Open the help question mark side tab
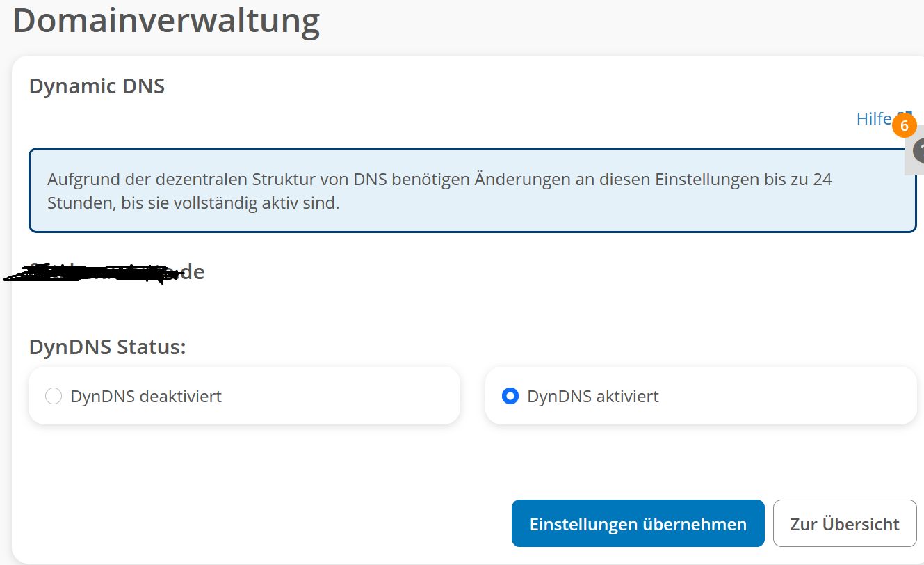The width and height of the screenshot is (924, 565). (916, 150)
